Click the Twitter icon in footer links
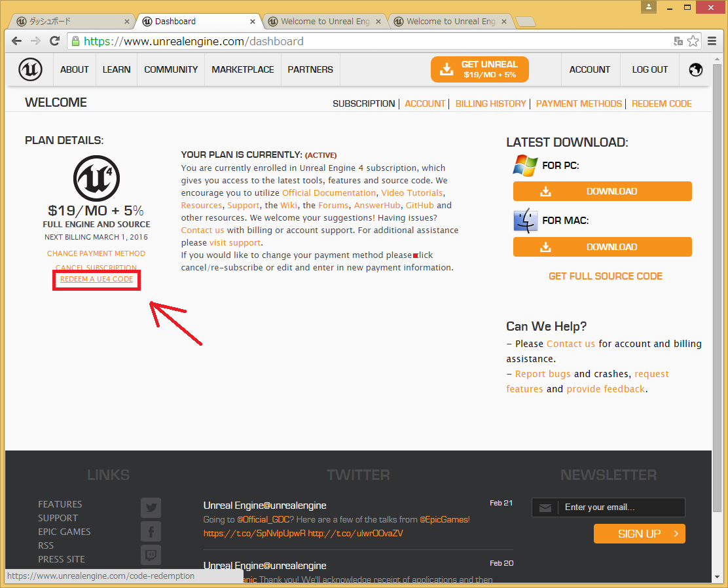 pyautogui.click(x=151, y=507)
